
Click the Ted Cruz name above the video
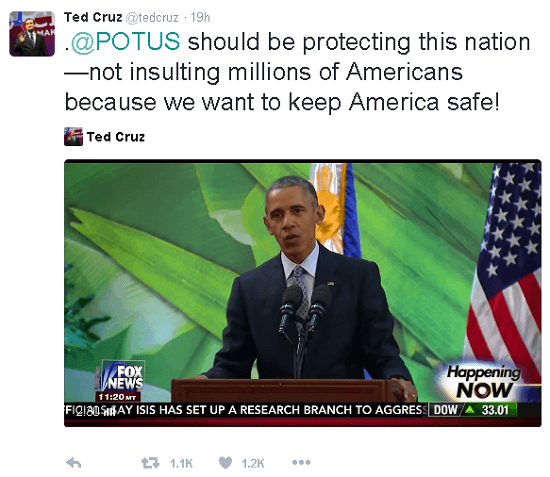click(x=116, y=137)
